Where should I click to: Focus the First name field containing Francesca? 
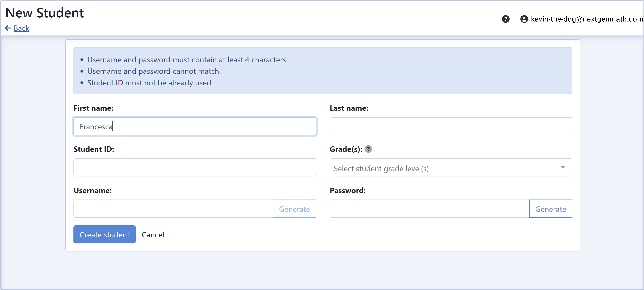click(x=195, y=126)
